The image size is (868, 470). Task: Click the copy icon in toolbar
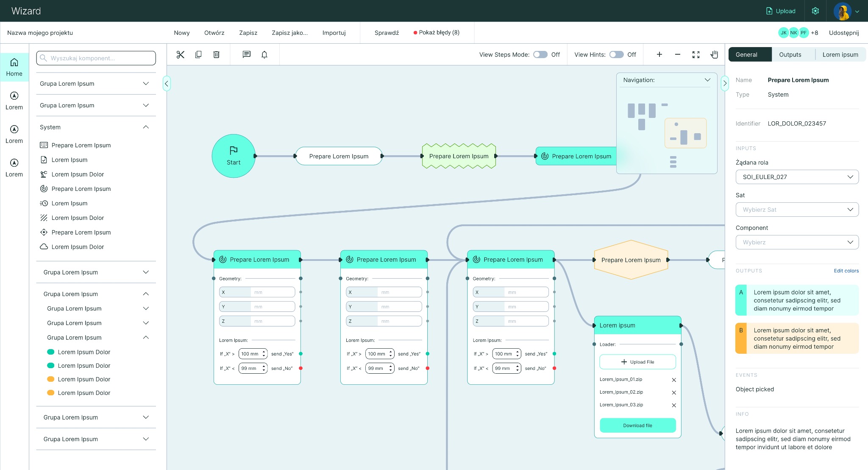pos(198,55)
